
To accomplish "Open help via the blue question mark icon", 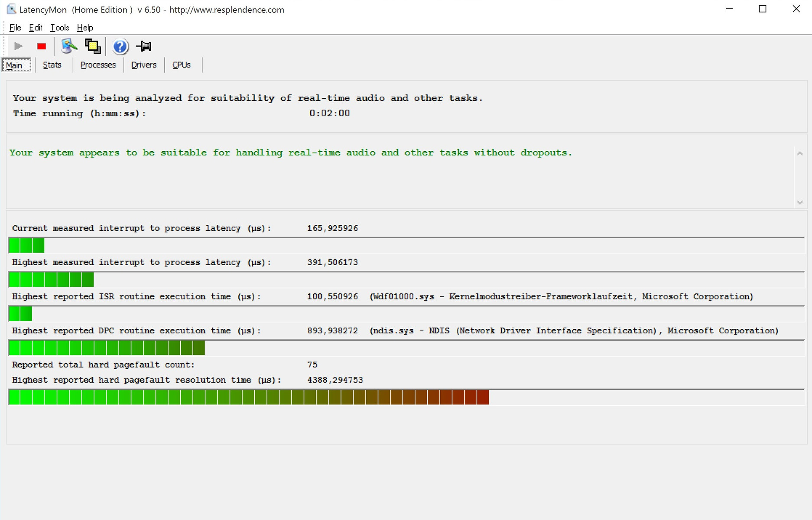I will (120, 46).
